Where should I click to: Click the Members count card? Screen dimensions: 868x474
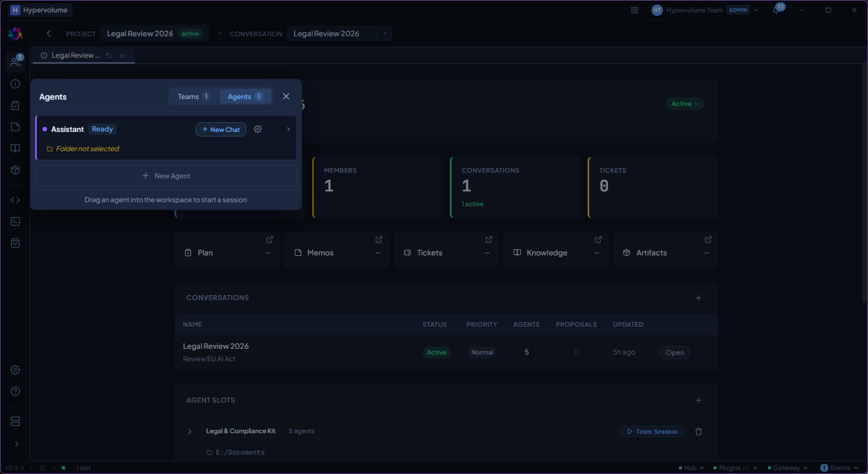377,187
